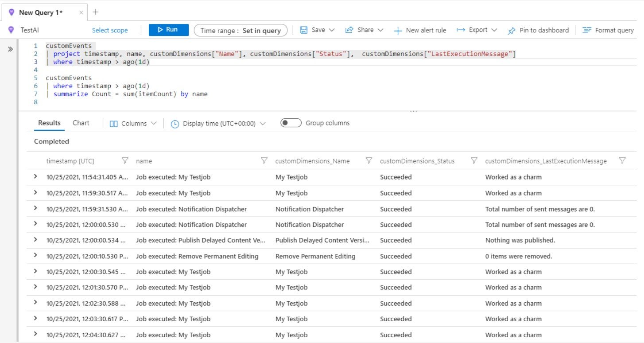Add a new query tab
This screenshot has height=343, width=644.
tap(95, 12)
